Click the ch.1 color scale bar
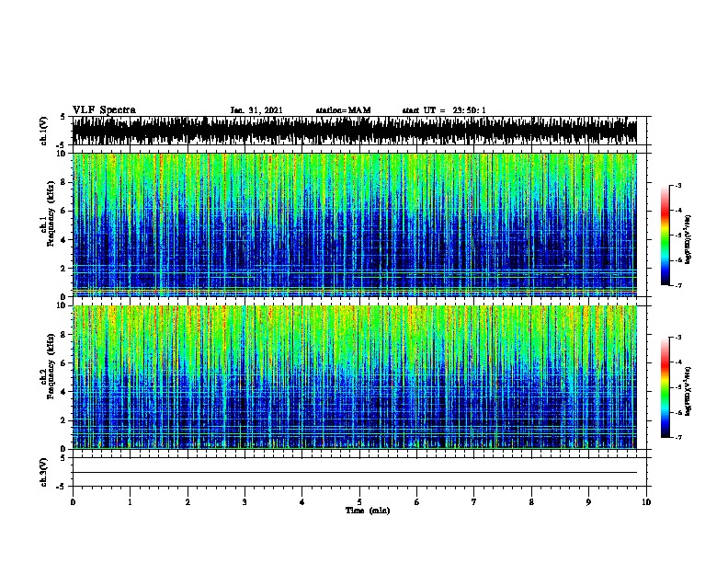Screen dimensions: 728x563 click(x=665, y=236)
